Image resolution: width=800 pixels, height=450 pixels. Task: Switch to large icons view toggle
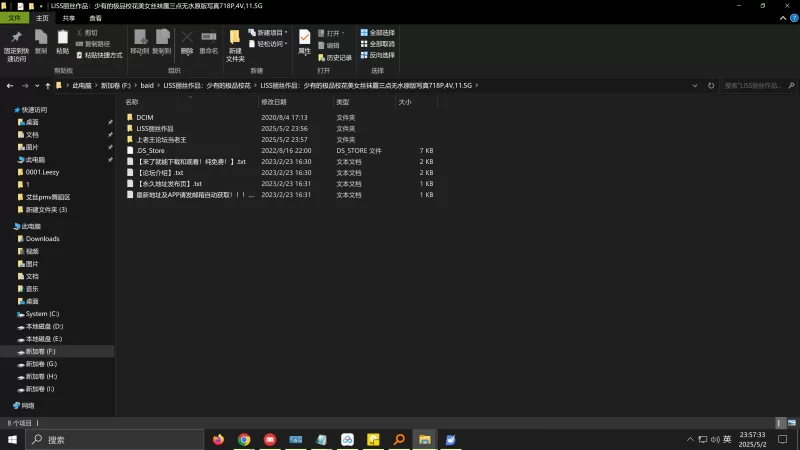pos(792,423)
